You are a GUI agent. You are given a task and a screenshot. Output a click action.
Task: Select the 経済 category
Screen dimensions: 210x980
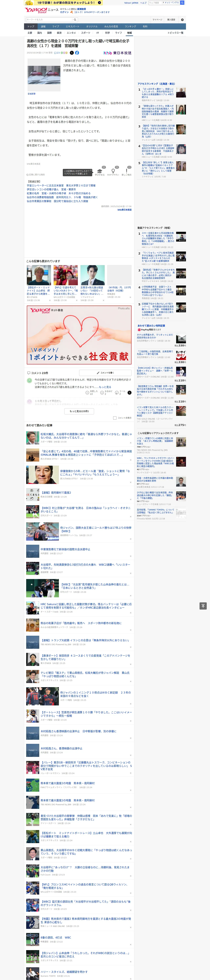(59, 33)
